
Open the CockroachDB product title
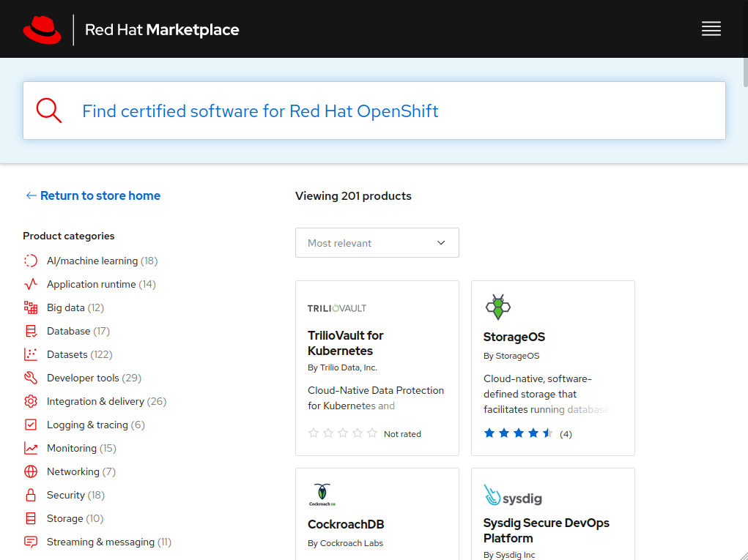pos(346,524)
